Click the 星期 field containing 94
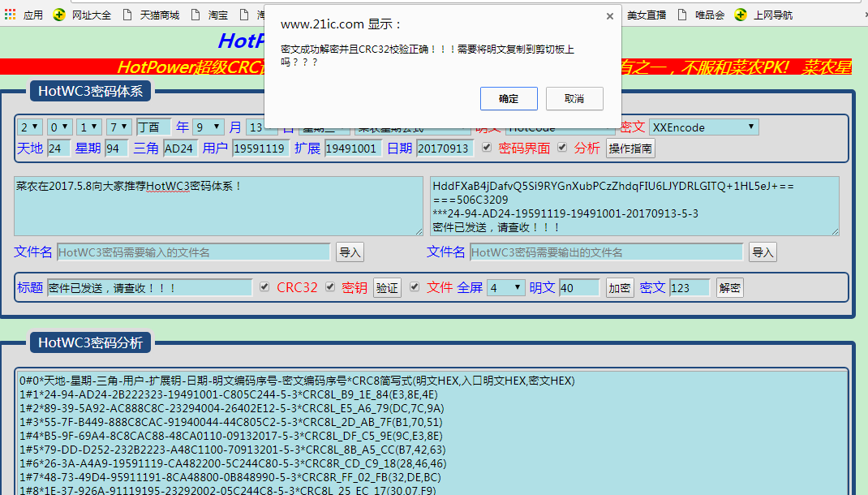 point(116,148)
